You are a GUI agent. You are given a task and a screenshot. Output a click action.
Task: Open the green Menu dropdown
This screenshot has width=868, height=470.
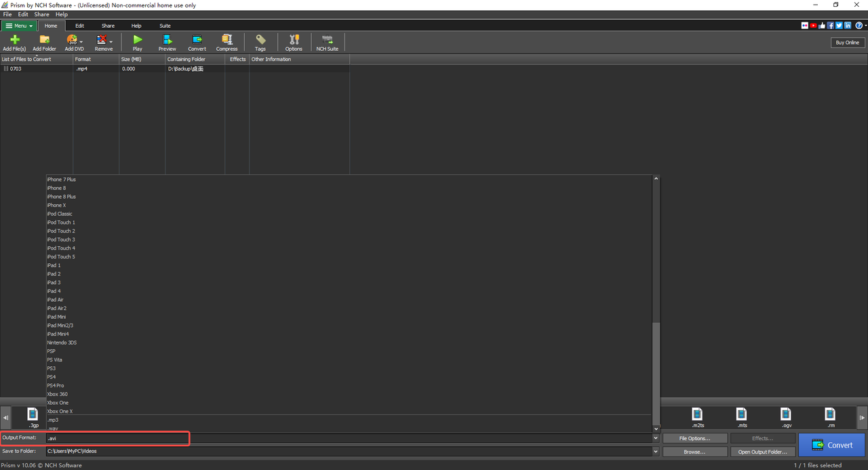19,26
